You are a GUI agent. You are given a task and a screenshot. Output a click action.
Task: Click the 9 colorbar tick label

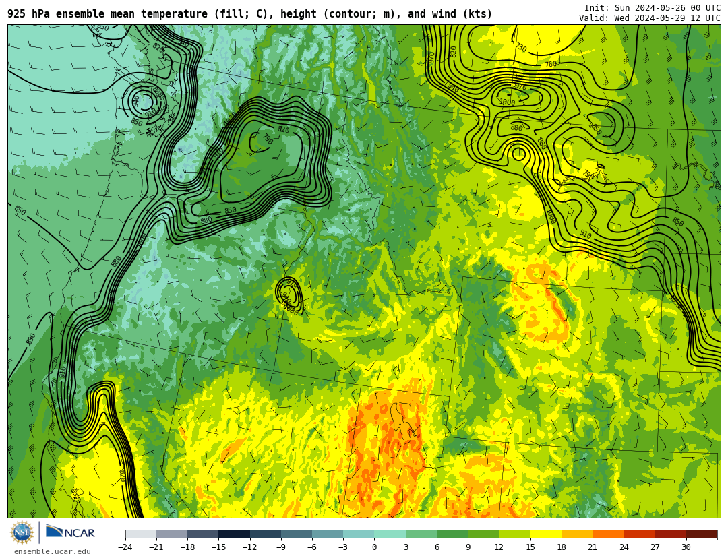[x=468, y=547]
